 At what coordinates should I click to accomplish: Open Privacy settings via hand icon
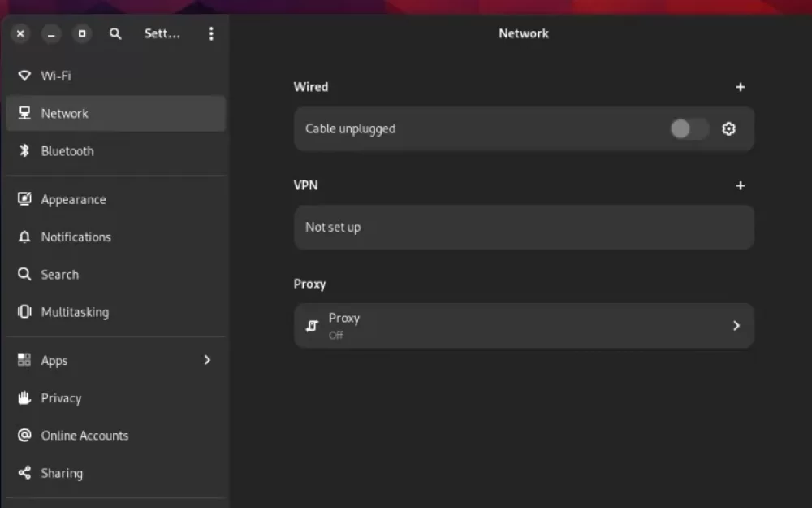pos(24,398)
